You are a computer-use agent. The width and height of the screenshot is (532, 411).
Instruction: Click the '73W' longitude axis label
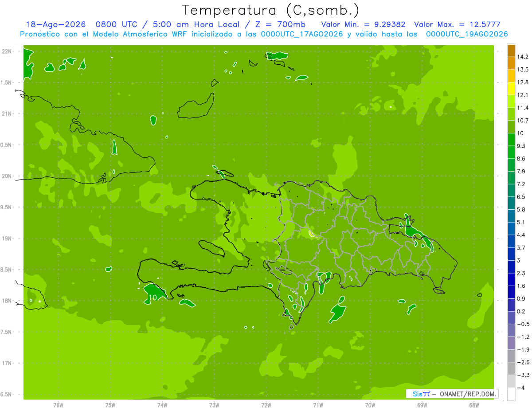click(214, 405)
